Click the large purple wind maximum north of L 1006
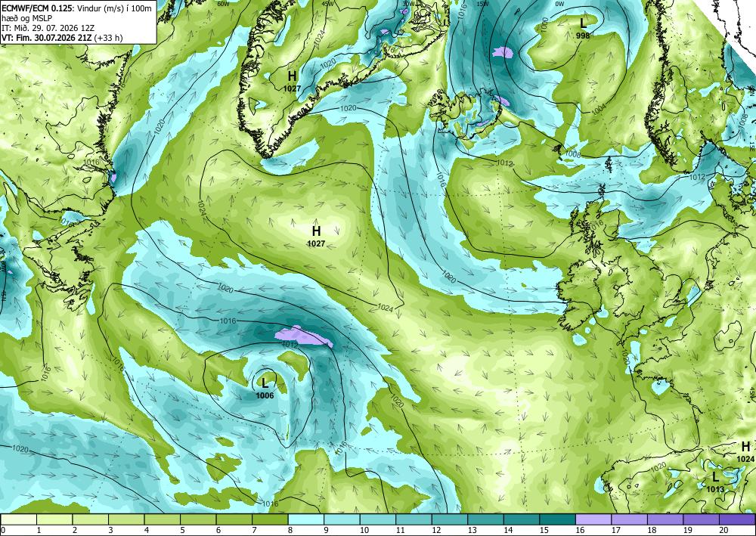This screenshot has height=536, width=756. (303, 336)
